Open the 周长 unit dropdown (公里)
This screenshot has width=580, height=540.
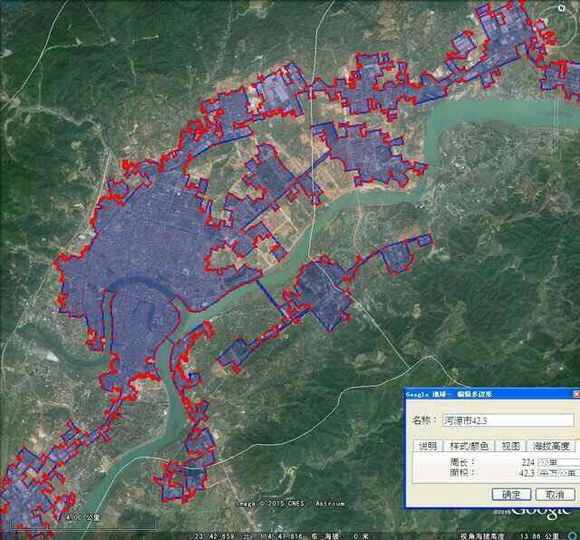558,462
